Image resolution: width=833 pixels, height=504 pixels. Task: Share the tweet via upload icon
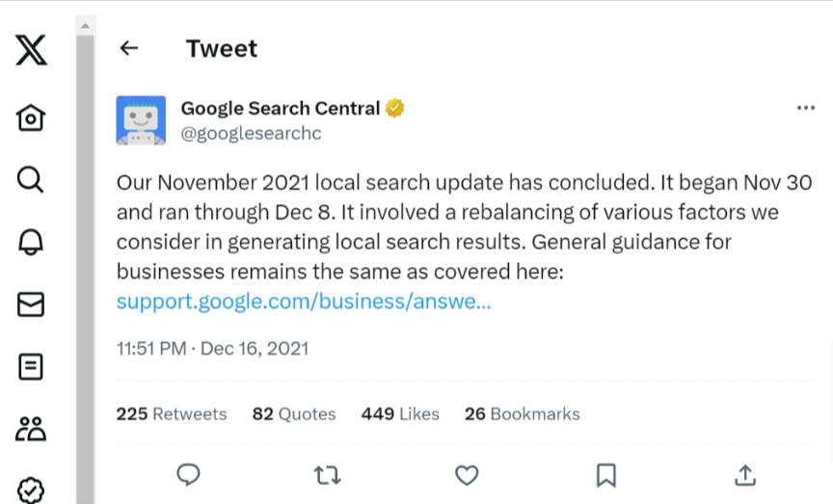point(744,474)
